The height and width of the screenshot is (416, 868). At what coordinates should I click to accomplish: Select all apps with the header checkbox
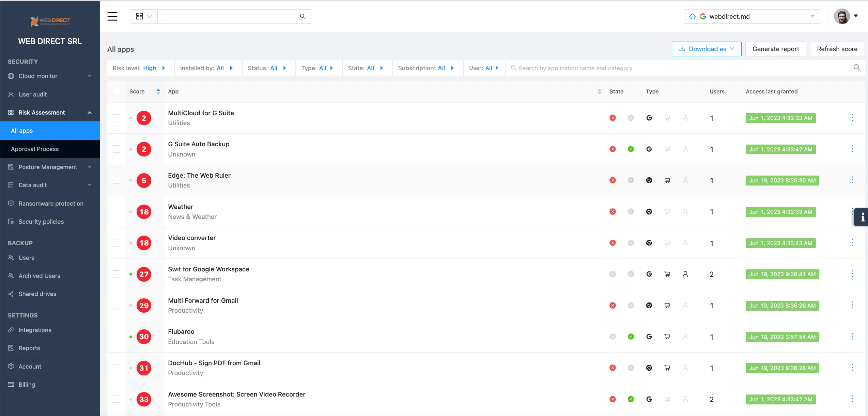[x=117, y=91]
